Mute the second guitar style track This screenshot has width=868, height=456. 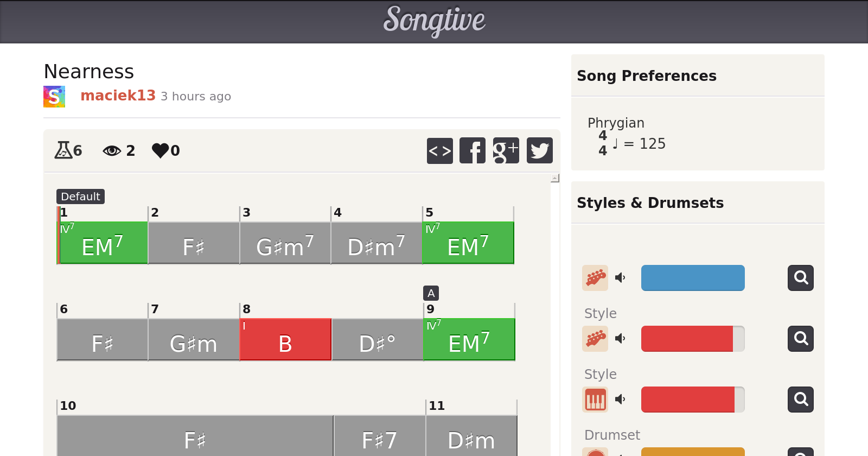[x=620, y=339]
